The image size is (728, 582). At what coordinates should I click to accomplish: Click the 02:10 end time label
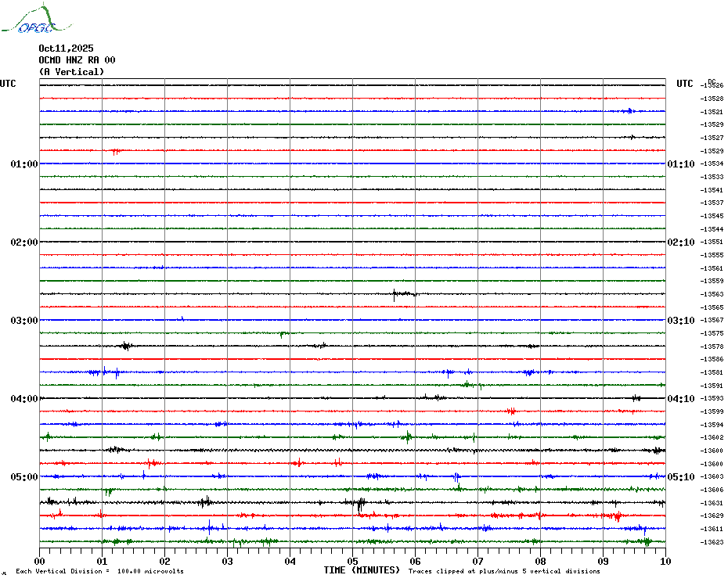[x=681, y=242]
